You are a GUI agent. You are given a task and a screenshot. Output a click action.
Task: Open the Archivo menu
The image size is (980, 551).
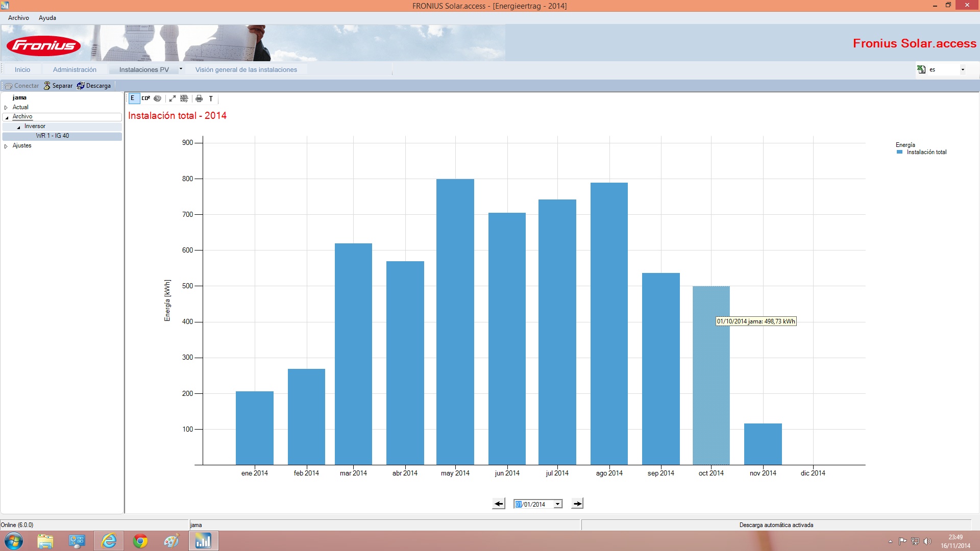[18, 18]
